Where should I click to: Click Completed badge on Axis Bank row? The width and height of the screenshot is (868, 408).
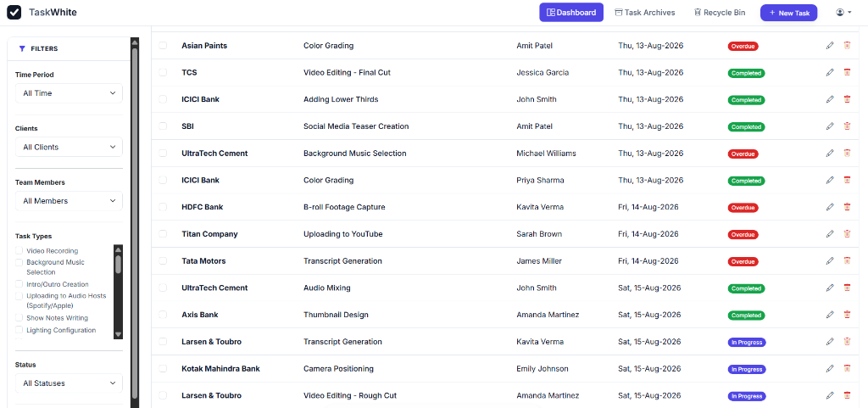pos(746,315)
